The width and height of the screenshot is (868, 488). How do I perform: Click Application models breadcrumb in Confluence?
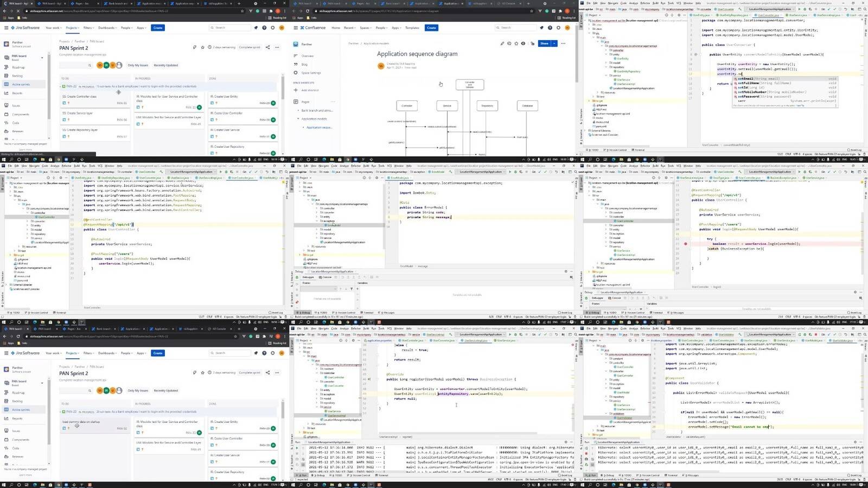376,43
